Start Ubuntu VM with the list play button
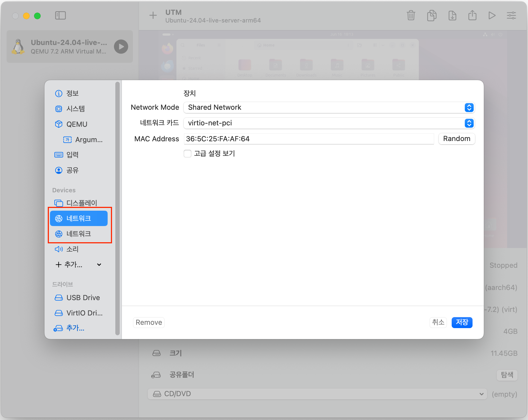 [x=121, y=47]
